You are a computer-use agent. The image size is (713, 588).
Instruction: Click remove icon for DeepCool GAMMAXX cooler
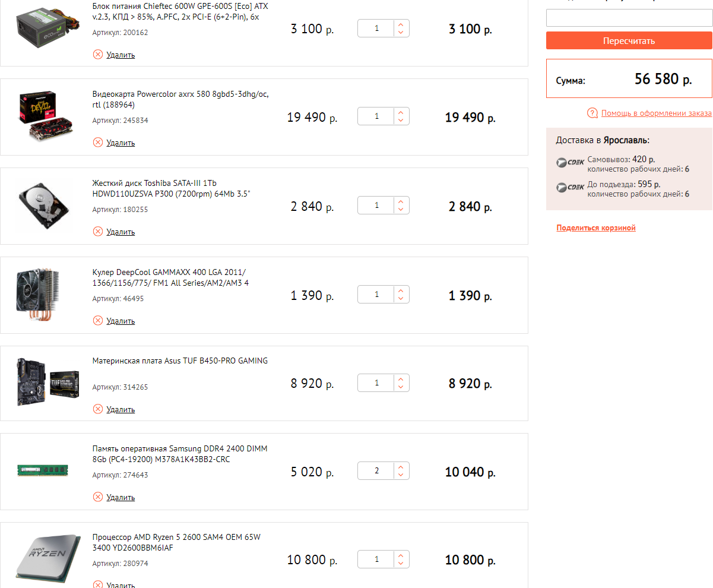(98, 321)
